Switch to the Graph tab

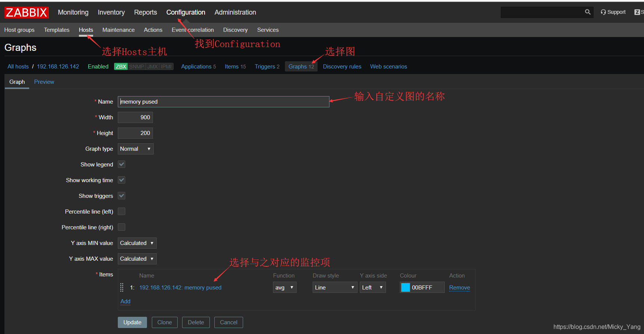pyautogui.click(x=17, y=82)
